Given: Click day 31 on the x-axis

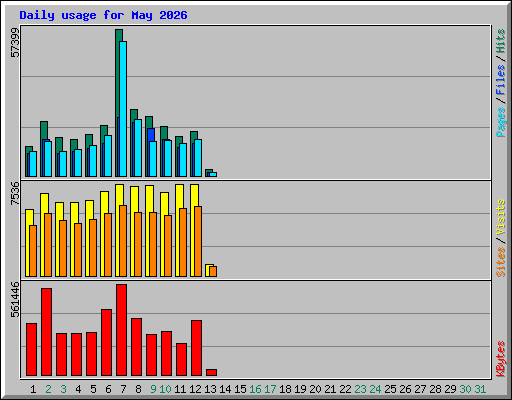Looking at the screenshot, I should point(480,389).
